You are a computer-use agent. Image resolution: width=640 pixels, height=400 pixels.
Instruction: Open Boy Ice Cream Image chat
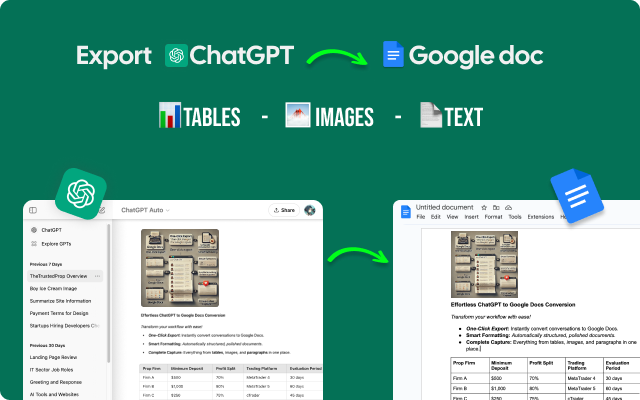tap(53, 289)
